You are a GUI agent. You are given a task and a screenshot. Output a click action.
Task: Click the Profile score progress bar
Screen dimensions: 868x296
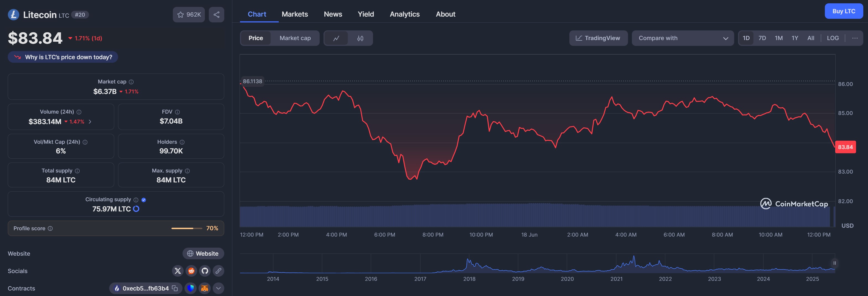click(186, 228)
